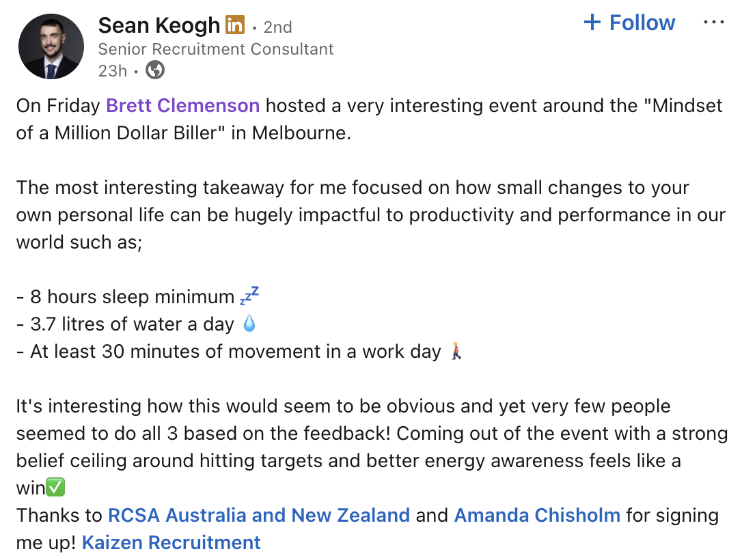Go to Kaizen Recruitment company page
This screenshot has width=742, height=560.
point(171,542)
